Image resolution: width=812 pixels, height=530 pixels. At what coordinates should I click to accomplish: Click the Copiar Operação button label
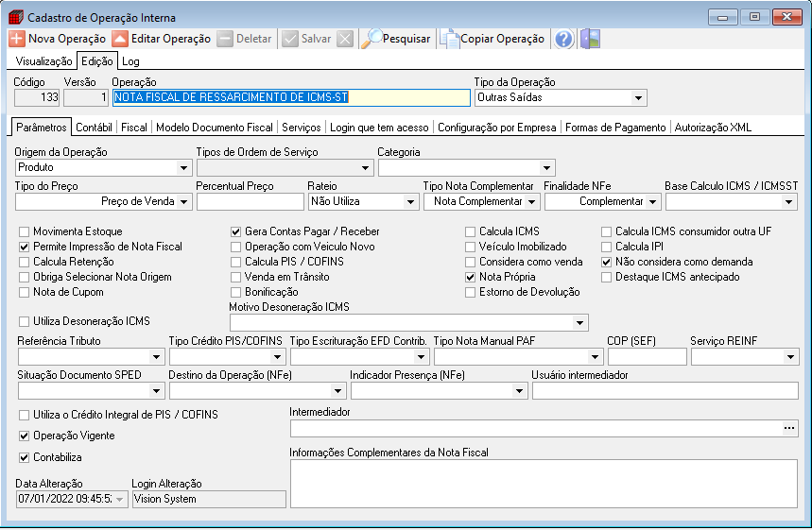coord(502,39)
